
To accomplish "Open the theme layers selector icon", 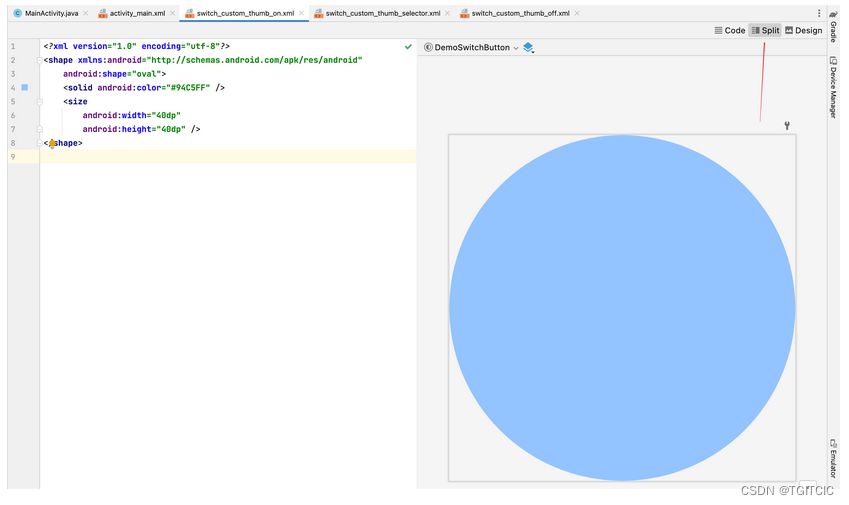I will 529,47.
